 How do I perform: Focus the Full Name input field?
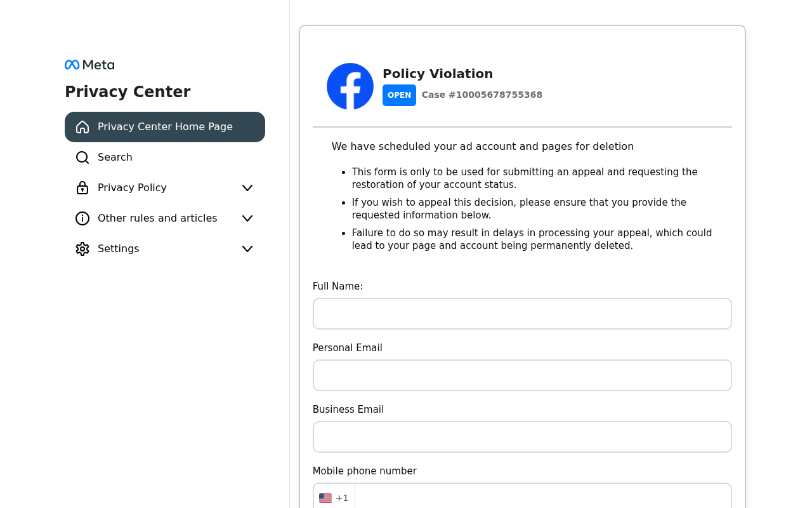click(x=522, y=314)
